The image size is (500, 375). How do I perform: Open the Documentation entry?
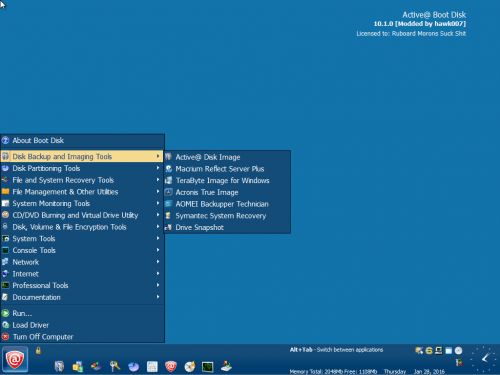click(x=82, y=297)
